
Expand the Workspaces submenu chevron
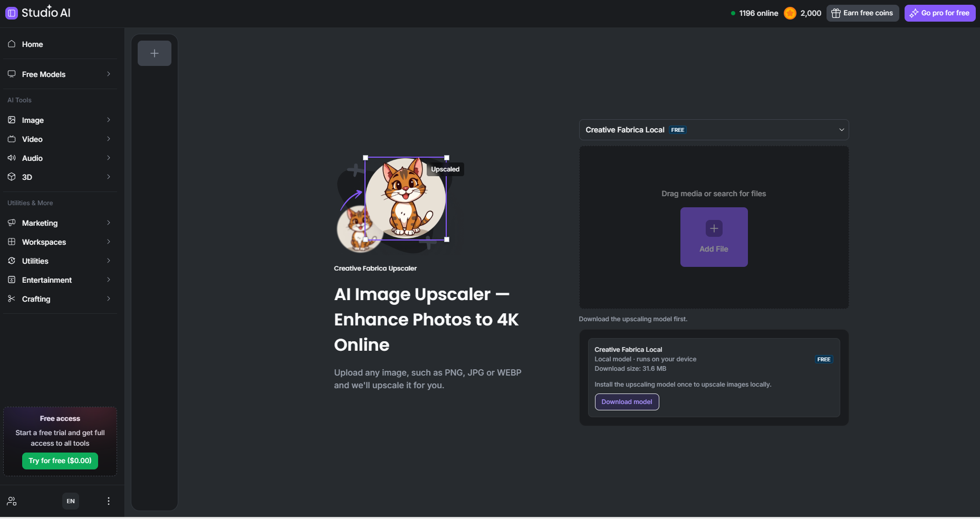[109, 242]
